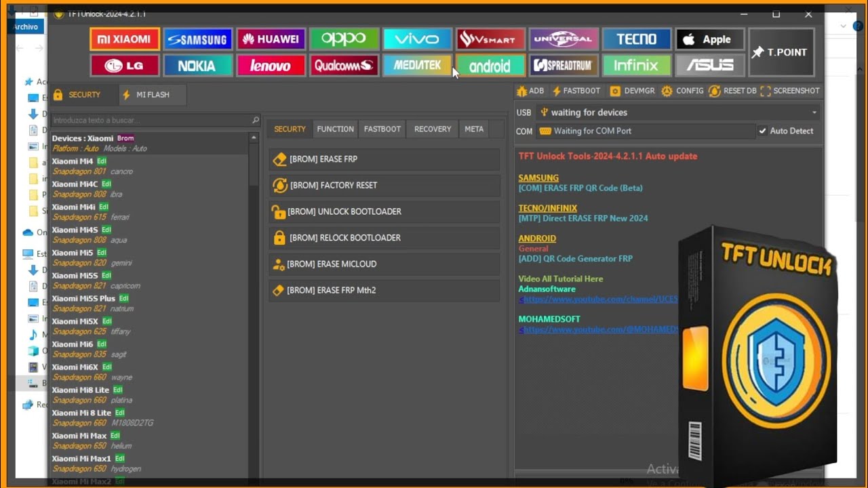
Task: Run [BROM] RELOCK BOOTLOADER
Action: point(384,238)
